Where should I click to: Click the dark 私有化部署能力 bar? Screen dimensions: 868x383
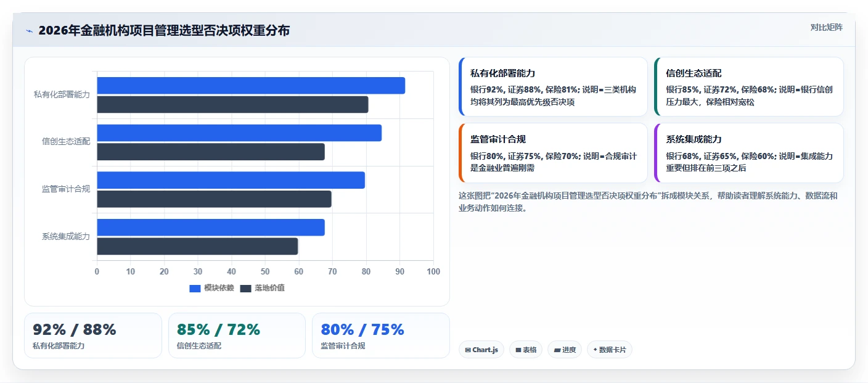pos(232,105)
